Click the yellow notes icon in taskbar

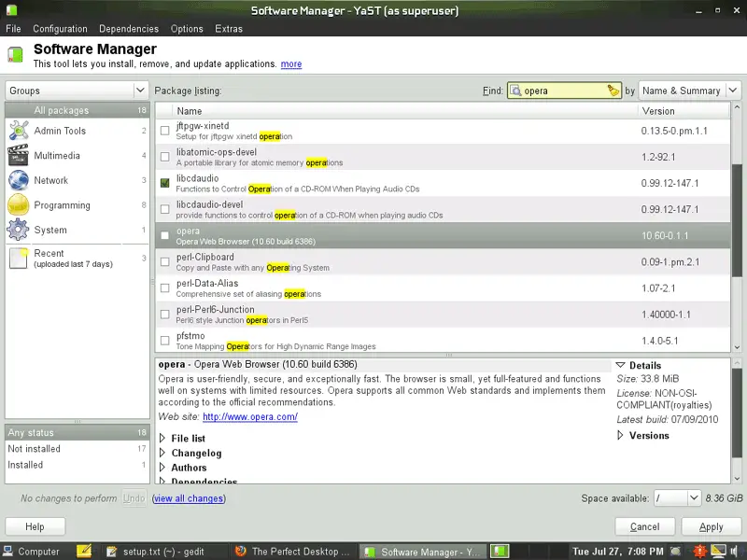[84, 551]
